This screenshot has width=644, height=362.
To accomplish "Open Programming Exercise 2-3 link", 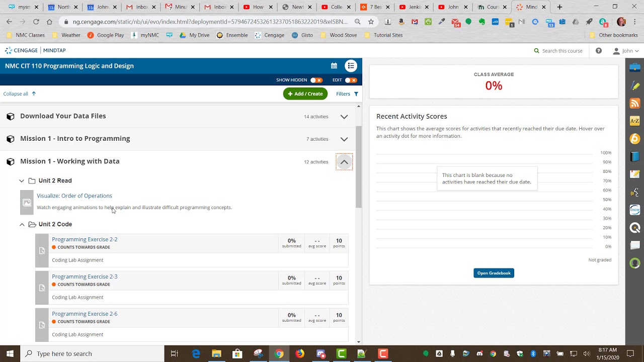I will click(85, 277).
